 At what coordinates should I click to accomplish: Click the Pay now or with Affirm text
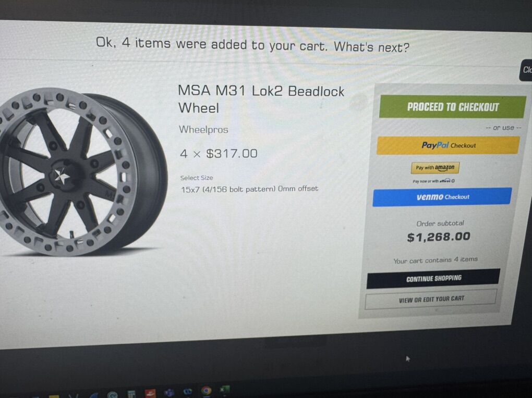click(x=431, y=181)
